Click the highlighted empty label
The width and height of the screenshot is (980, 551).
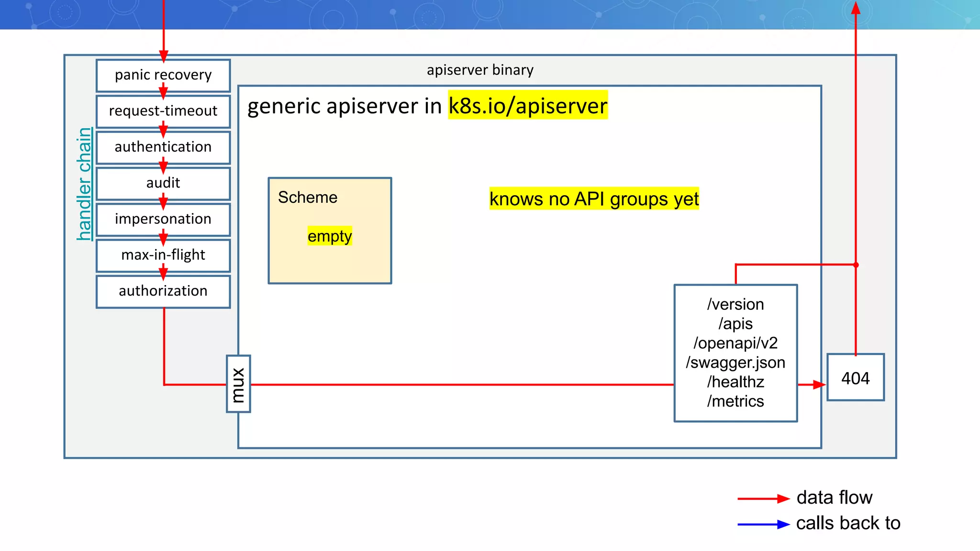pos(330,236)
